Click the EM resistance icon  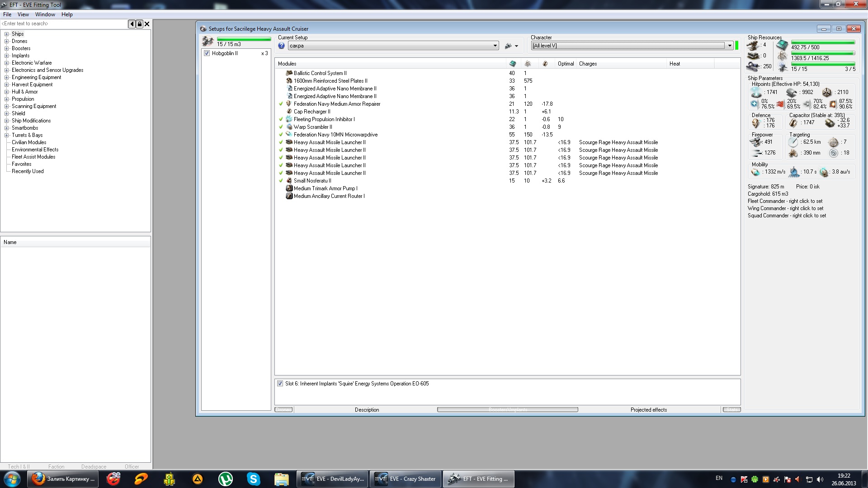[754, 104]
